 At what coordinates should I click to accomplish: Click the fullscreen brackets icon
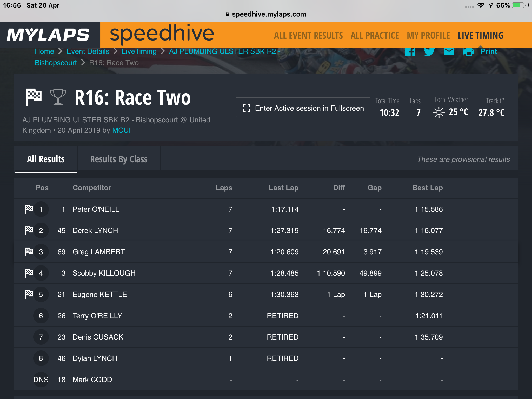point(247,108)
